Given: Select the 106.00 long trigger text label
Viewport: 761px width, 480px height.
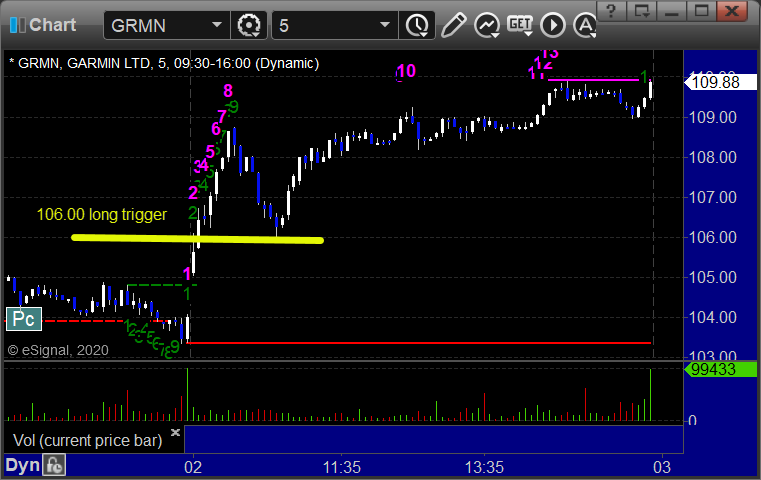Looking at the screenshot, I should [x=102, y=214].
